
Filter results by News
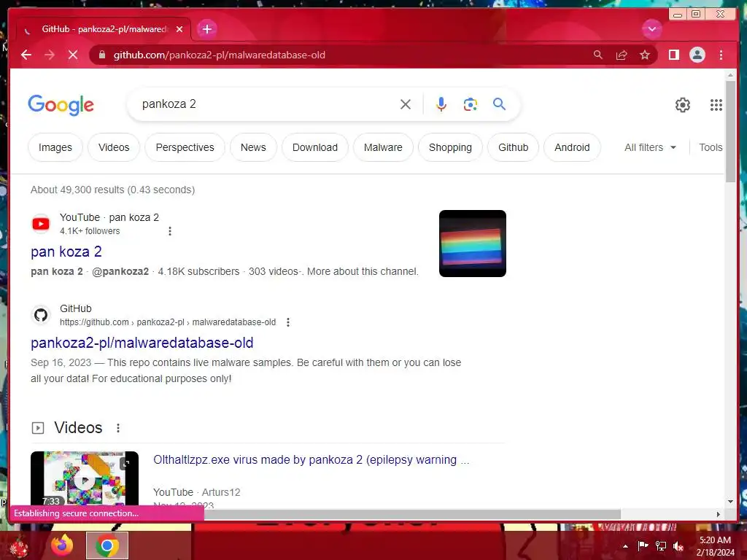pyautogui.click(x=253, y=147)
